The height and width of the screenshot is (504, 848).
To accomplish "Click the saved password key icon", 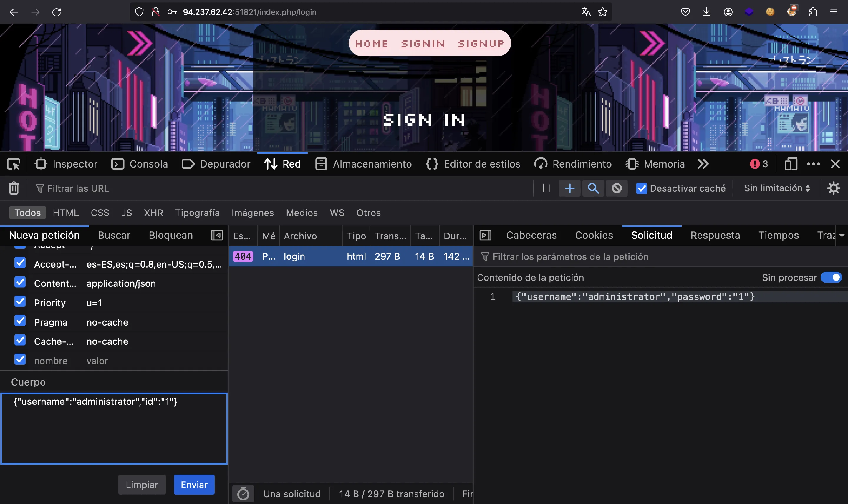I will pos(172,12).
